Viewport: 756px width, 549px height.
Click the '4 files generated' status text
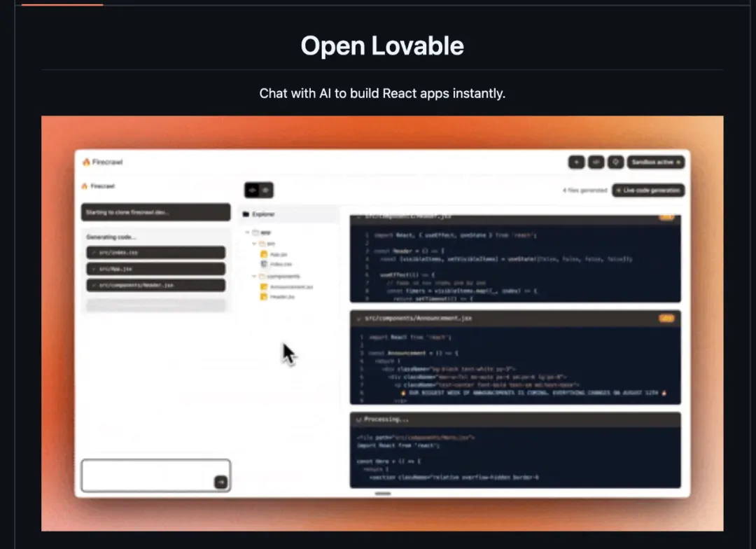pos(584,190)
